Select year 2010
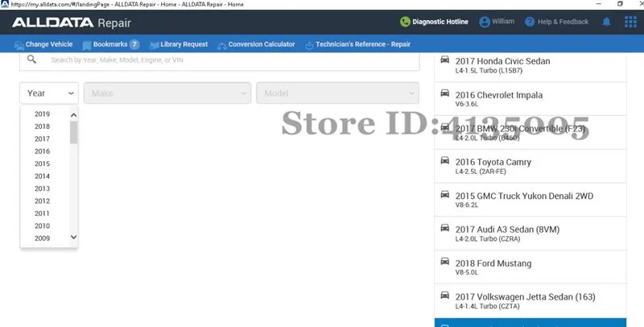The width and height of the screenshot is (644, 327). coord(43,226)
